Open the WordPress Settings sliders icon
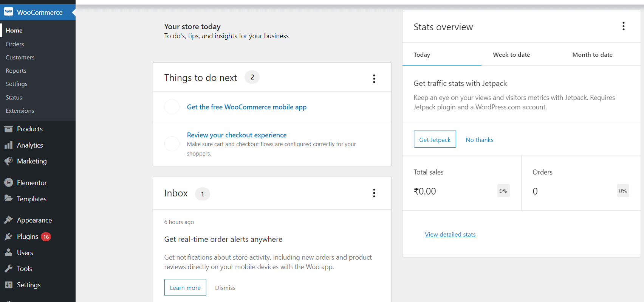This screenshot has height=302, width=644. (8, 285)
